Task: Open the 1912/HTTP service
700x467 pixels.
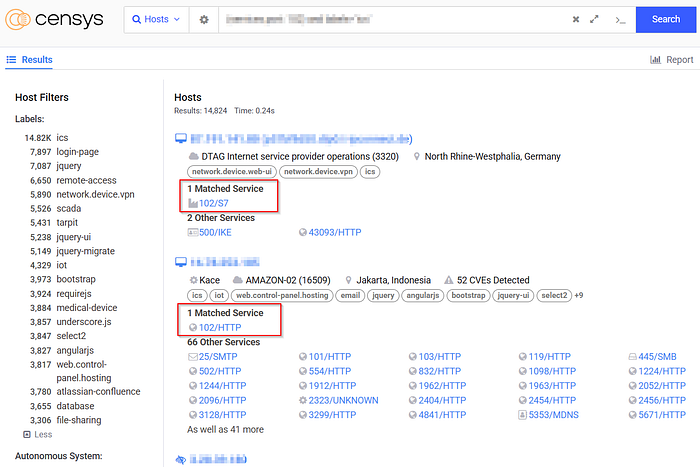Action: click(333, 386)
